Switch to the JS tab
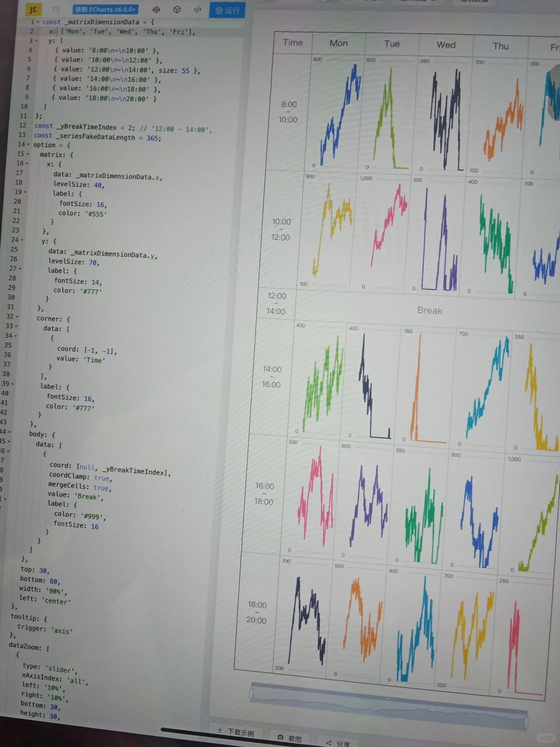The image size is (560, 747). coord(33,9)
